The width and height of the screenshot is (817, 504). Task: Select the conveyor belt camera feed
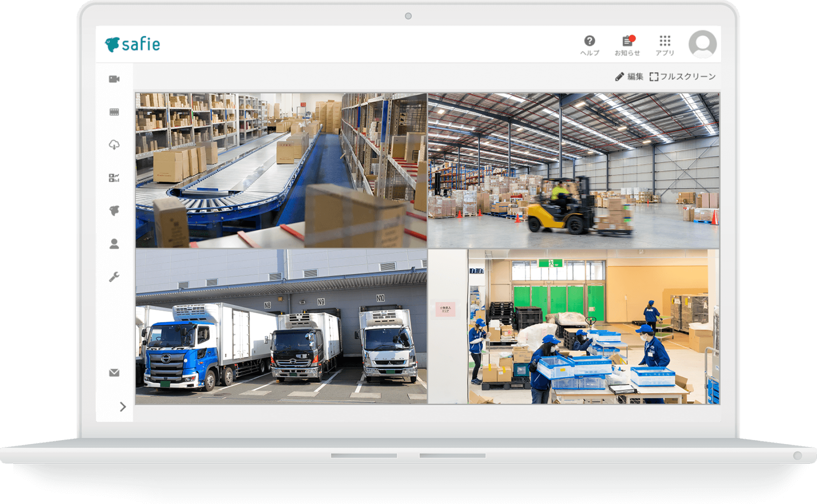(281, 170)
